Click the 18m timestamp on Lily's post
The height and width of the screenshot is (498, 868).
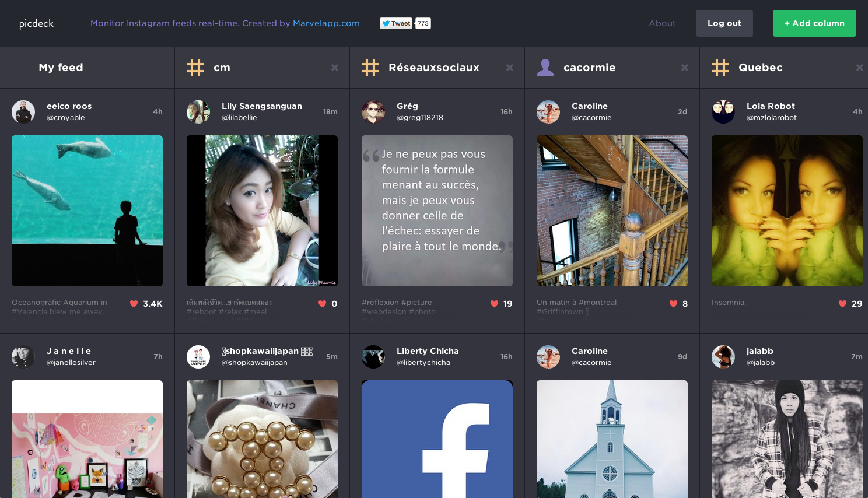point(330,112)
